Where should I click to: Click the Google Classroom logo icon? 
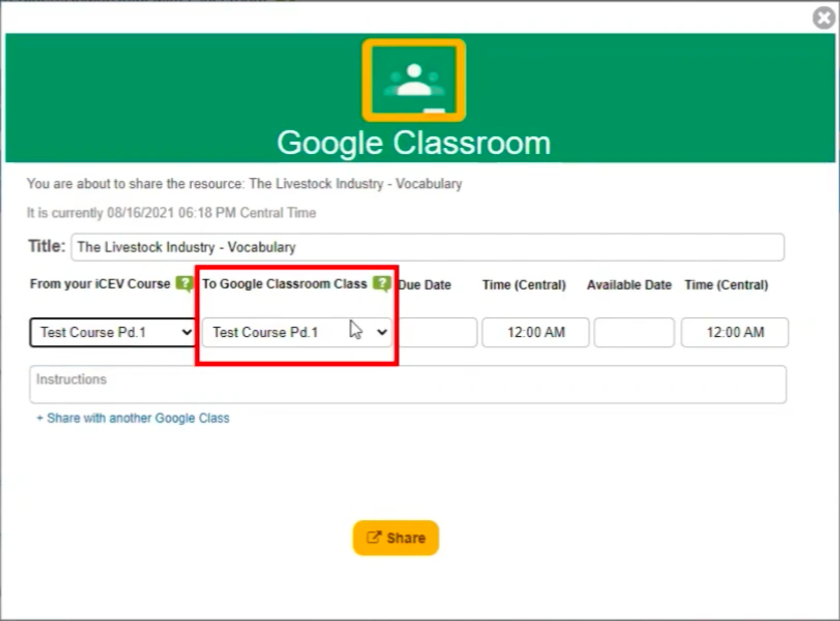[x=414, y=80]
